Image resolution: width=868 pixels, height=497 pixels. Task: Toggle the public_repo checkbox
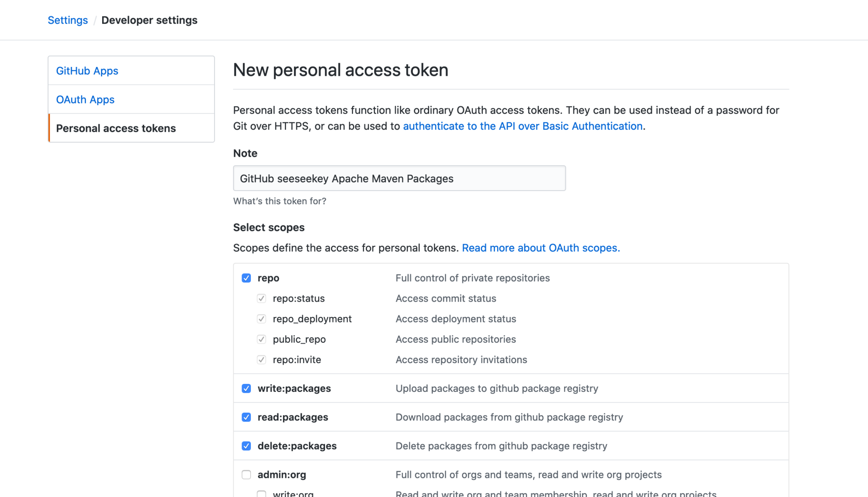(261, 339)
